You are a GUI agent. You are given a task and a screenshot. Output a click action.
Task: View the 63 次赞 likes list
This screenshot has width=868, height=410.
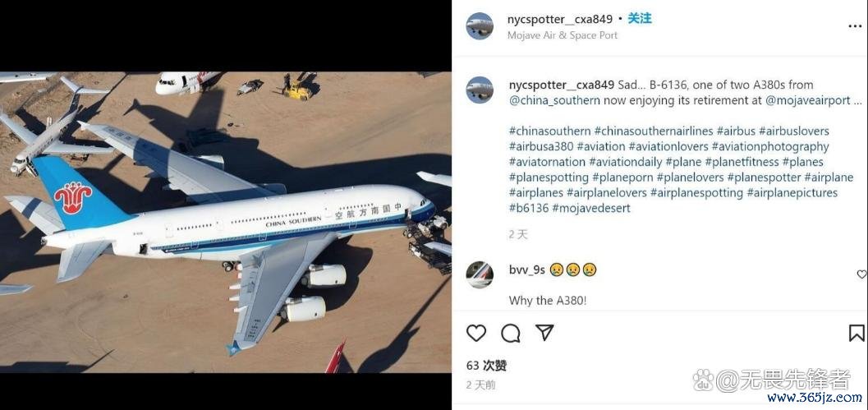[x=487, y=366]
